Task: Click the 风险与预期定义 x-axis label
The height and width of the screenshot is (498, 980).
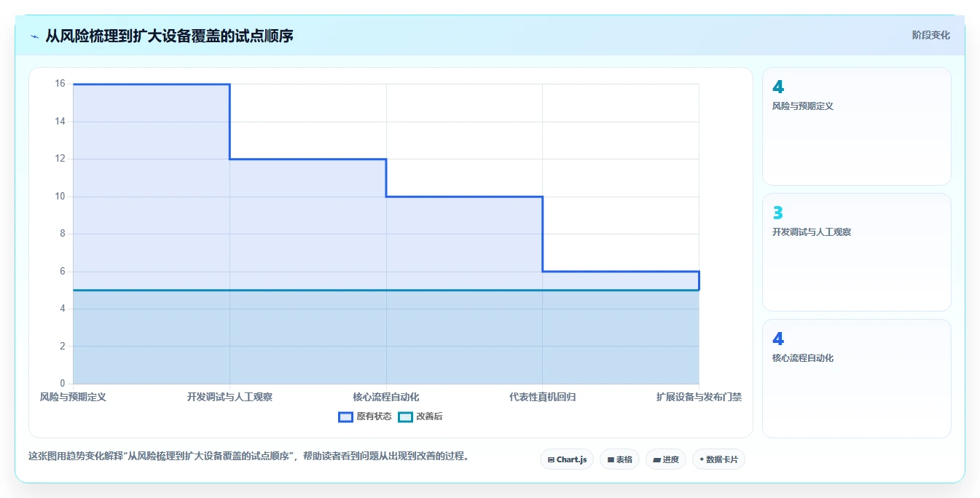Action: point(73,397)
